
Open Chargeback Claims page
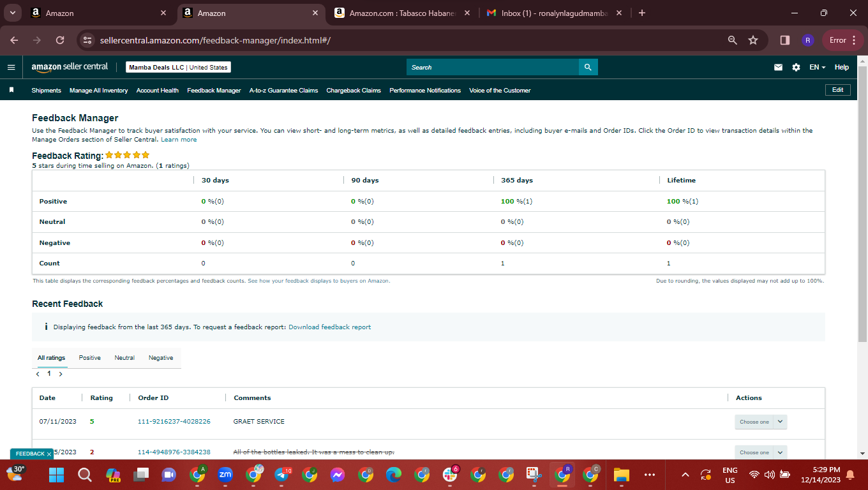354,91
